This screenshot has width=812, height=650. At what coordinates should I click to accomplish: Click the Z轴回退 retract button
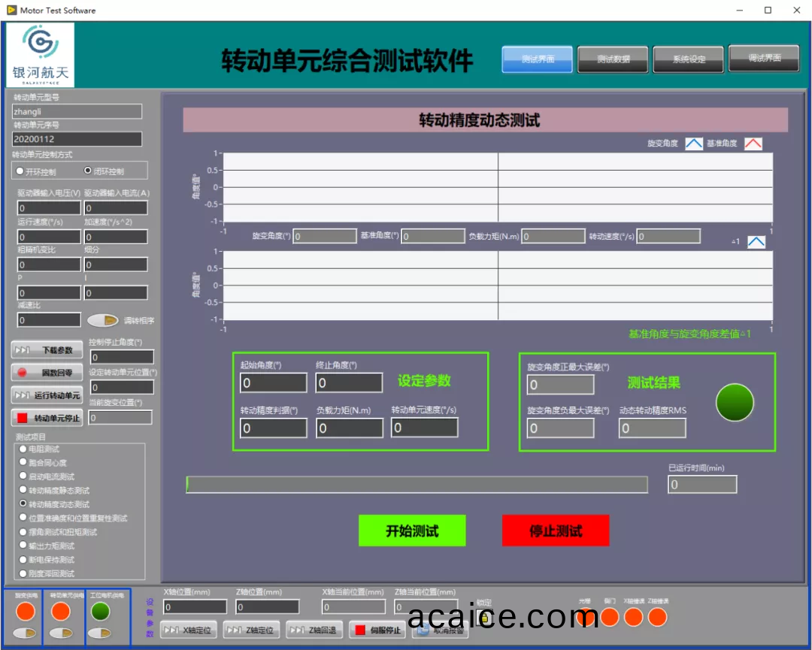[315, 630]
